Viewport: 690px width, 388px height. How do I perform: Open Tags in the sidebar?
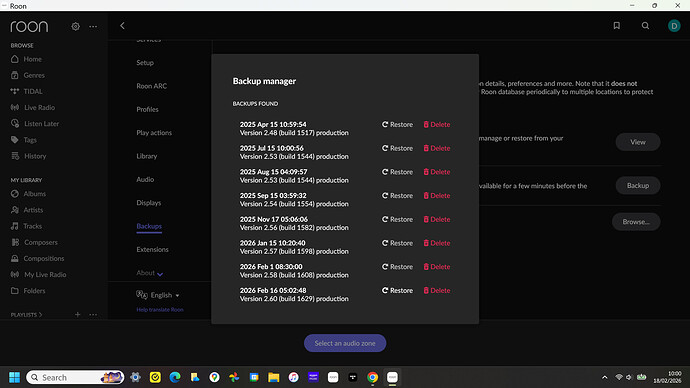pos(24,140)
